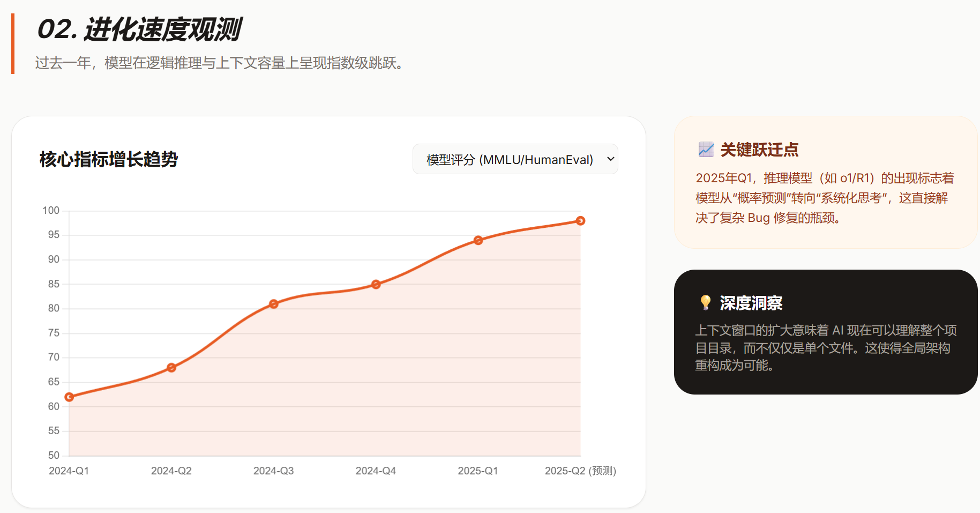Click the 2024-Q3 x-axis label
Viewport: 980px width, 513px height.
pyautogui.click(x=273, y=471)
